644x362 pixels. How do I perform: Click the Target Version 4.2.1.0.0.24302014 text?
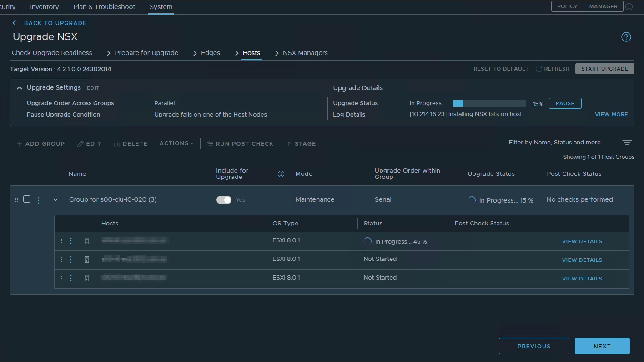pos(60,69)
